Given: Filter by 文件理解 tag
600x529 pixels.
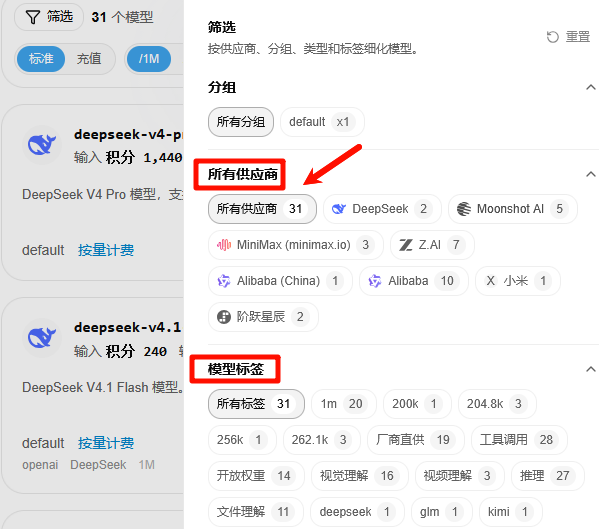Looking at the screenshot, I should click(256, 512).
